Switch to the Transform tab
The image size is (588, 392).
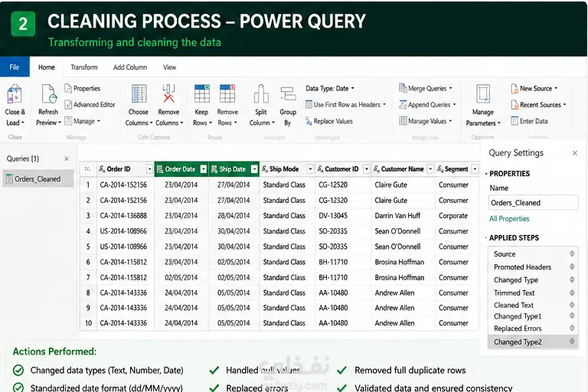tap(84, 67)
